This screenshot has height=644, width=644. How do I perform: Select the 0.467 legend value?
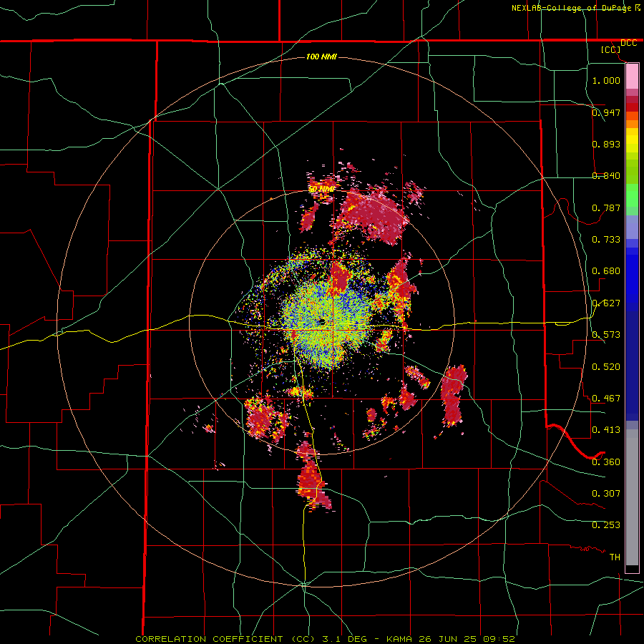(x=606, y=399)
